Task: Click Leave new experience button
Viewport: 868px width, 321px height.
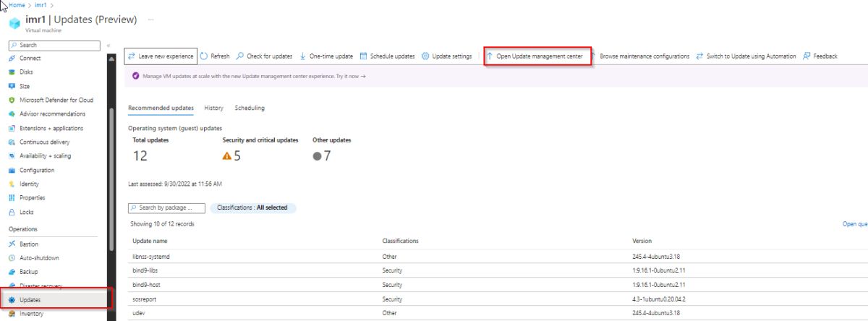Action: click(x=161, y=56)
